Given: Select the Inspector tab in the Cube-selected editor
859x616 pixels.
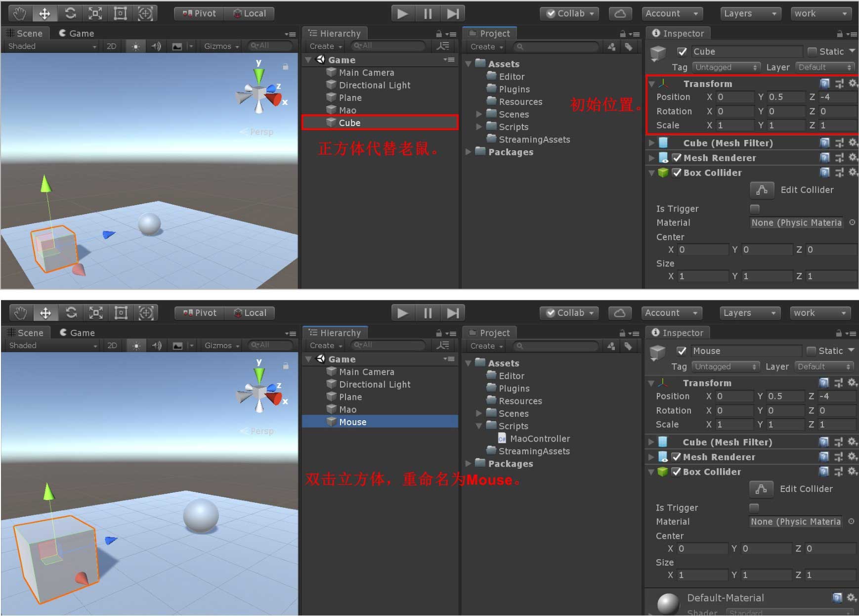Looking at the screenshot, I should coord(678,33).
